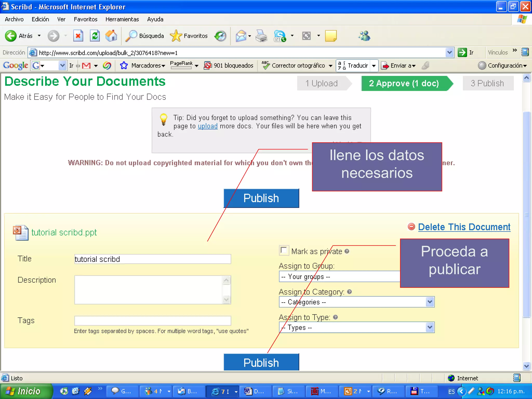The width and height of the screenshot is (532, 399).
Task: Click the help icon beside Assign to Category
Action: (x=349, y=292)
